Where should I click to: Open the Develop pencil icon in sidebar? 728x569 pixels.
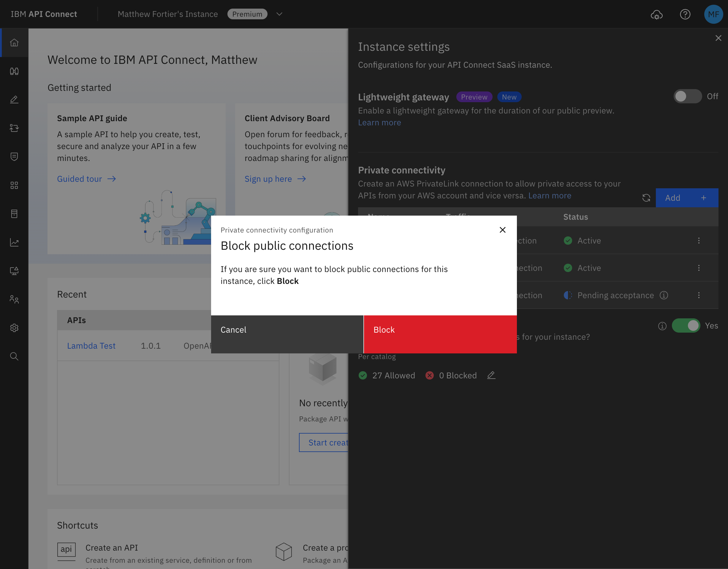pos(14,99)
